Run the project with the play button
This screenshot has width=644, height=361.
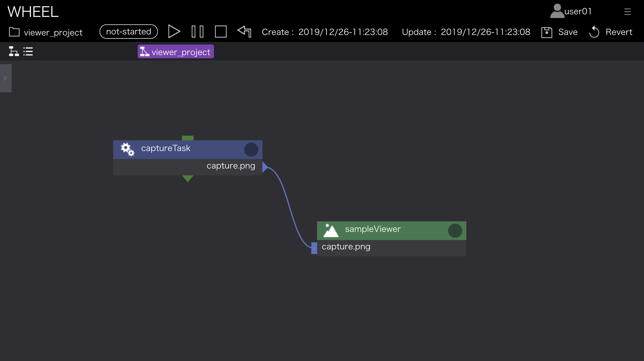pos(174,32)
